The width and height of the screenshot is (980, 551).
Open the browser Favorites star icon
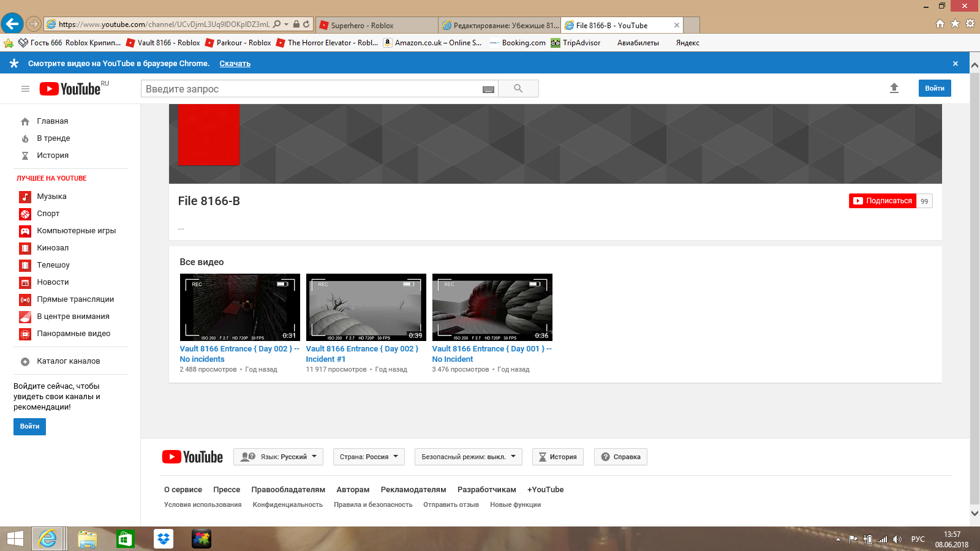(955, 24)
